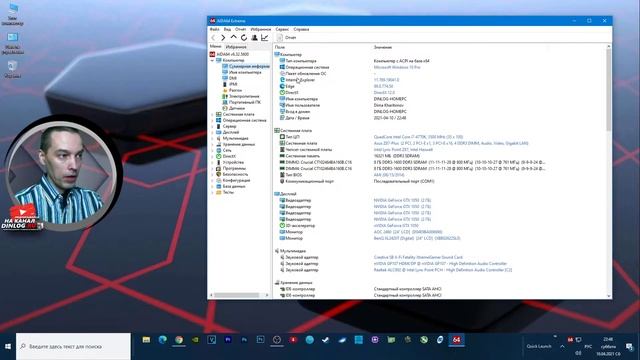Open Steam from the taskbar
This screenshot has width=640, height=360.
coord(326,340)
